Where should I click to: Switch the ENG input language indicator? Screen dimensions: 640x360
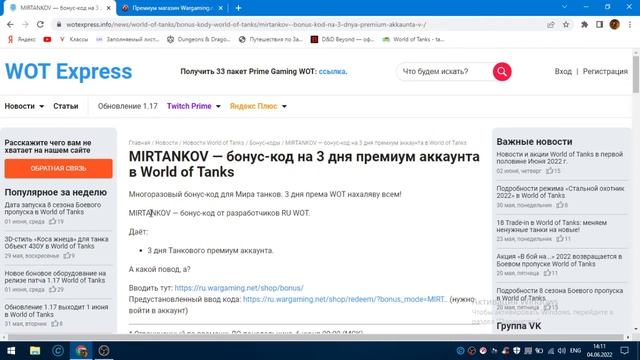575,351
